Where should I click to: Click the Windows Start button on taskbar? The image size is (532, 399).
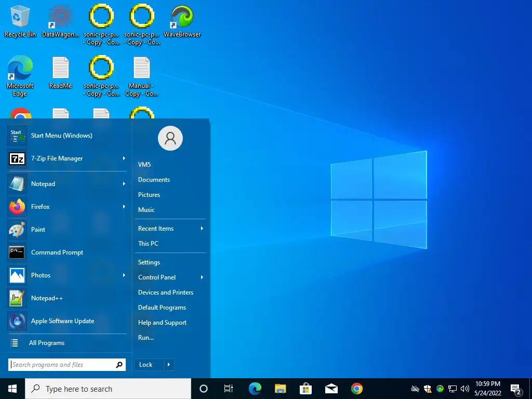[12, 389]
